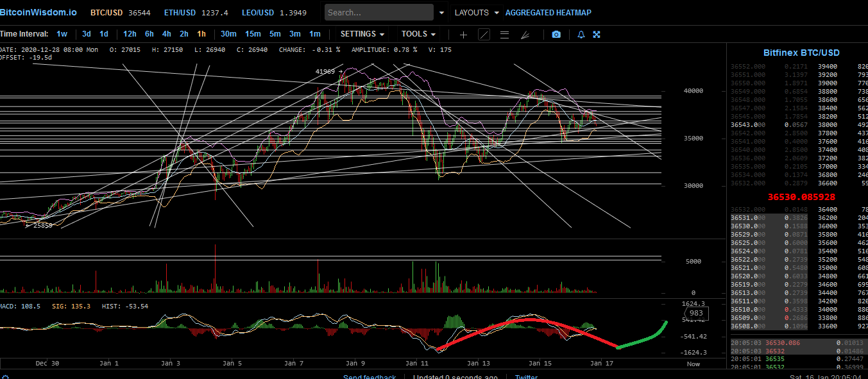Click the MACD: 108.5 indicator readout
868x379 pixels.
click(21, 307)
